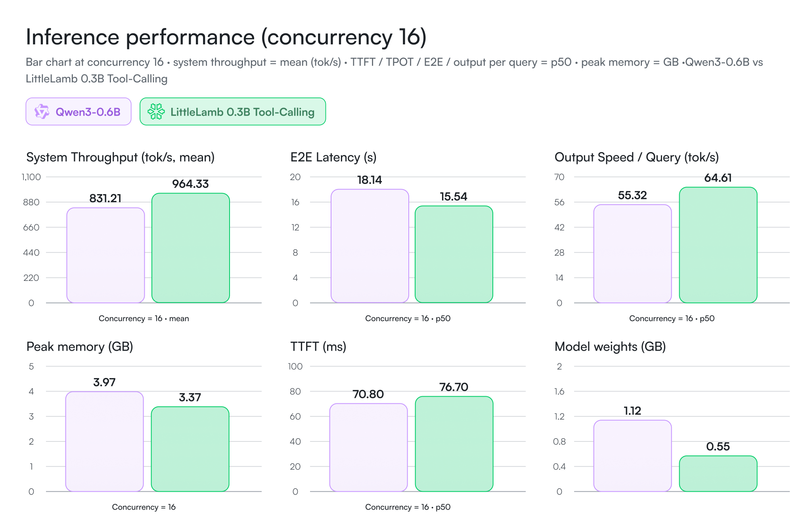Click the 76.70 TTFT value label
Screen dimensions: 812x531
click(454, 387)
